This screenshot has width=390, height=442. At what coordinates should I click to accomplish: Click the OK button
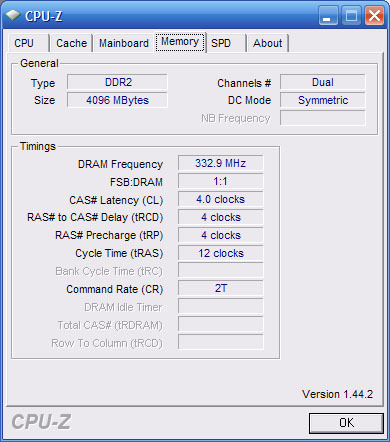click(346, 423)
